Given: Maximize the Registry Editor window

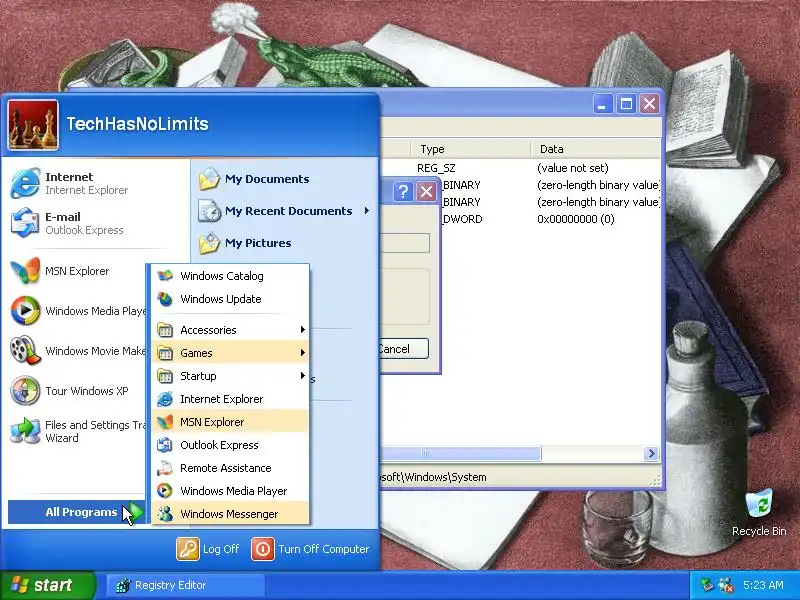Looking at the screenshot, I should pos(626,104).
